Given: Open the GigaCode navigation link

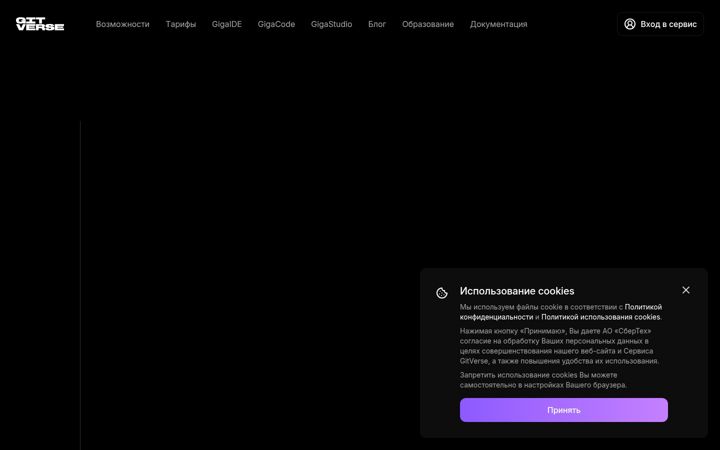Looking at the screenshot, I should [x=276, y=24].
